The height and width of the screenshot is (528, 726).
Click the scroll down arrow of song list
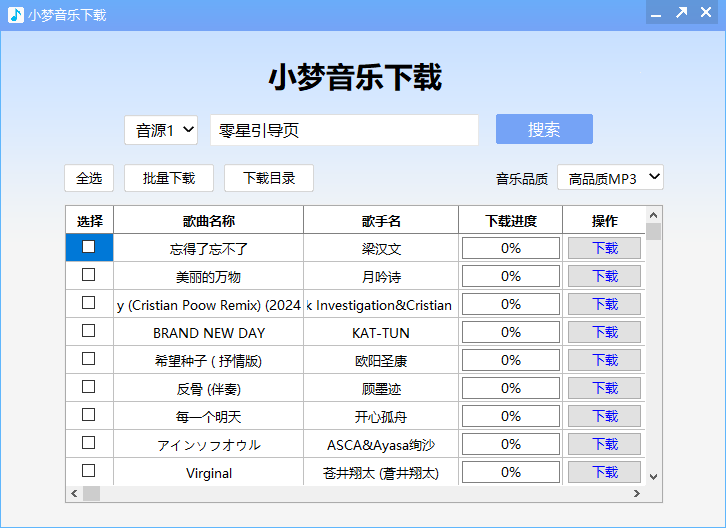pyautogui.click(x=654, y=477)
